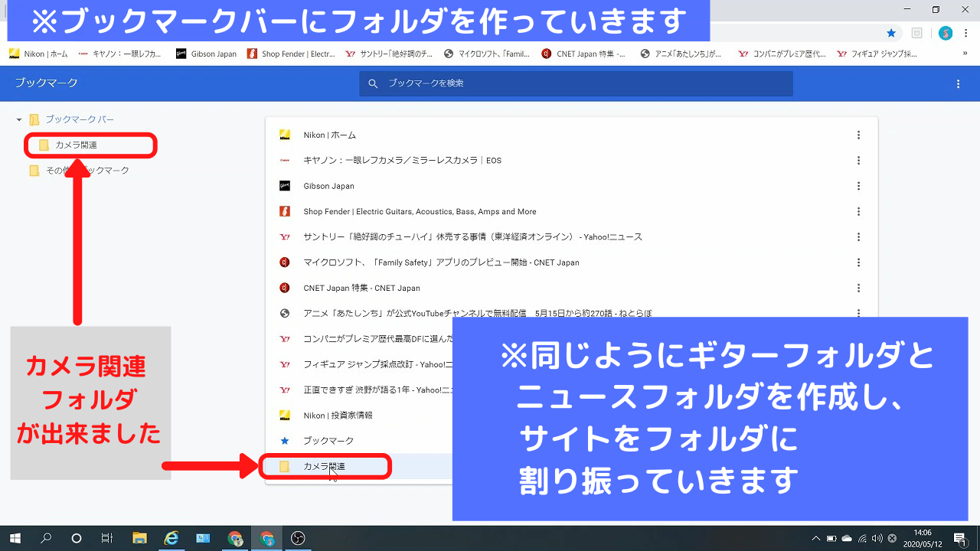Screen dimensions: 980x551
Task: Select カメラ関連 folder in the sidebar tree
Action: point(76,145)
